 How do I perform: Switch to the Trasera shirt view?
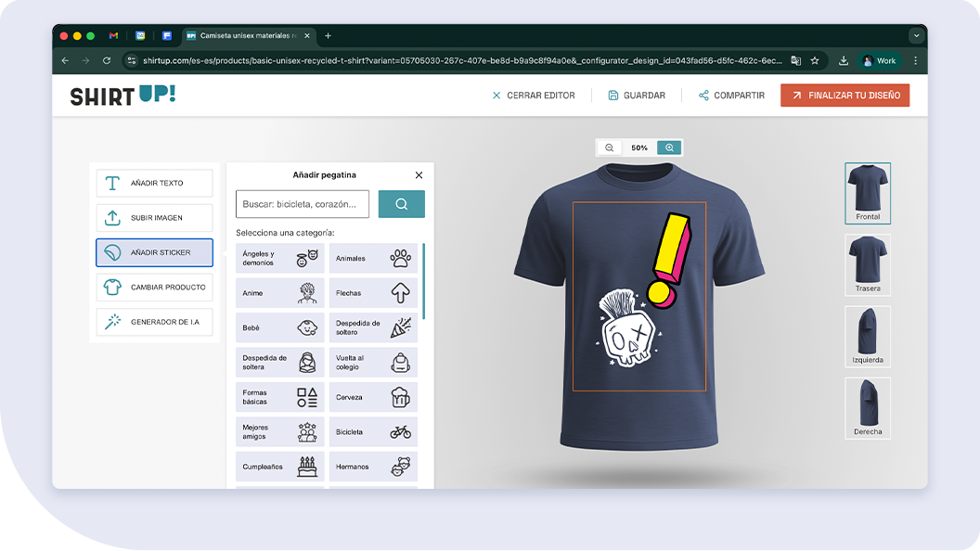click(x=868, y=265)
